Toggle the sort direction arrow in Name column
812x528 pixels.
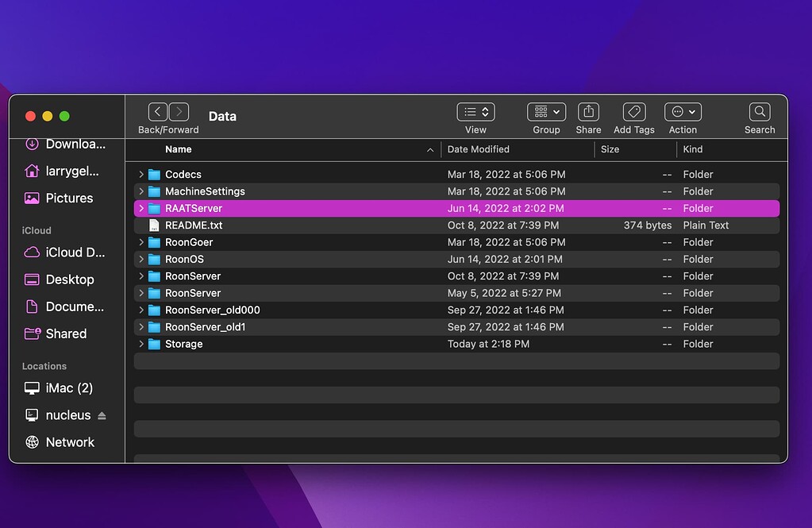[430, 150]
